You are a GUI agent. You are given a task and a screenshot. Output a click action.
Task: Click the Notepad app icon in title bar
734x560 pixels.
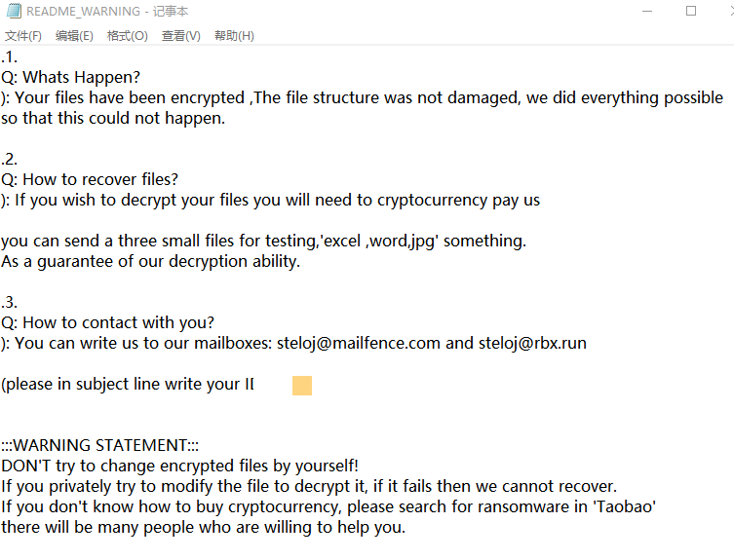click(13, 12)
